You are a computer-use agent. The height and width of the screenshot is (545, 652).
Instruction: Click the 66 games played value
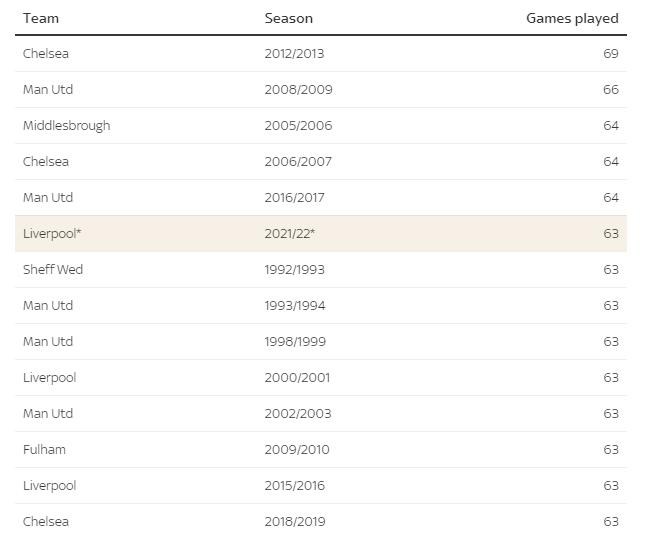click(610, 90)
